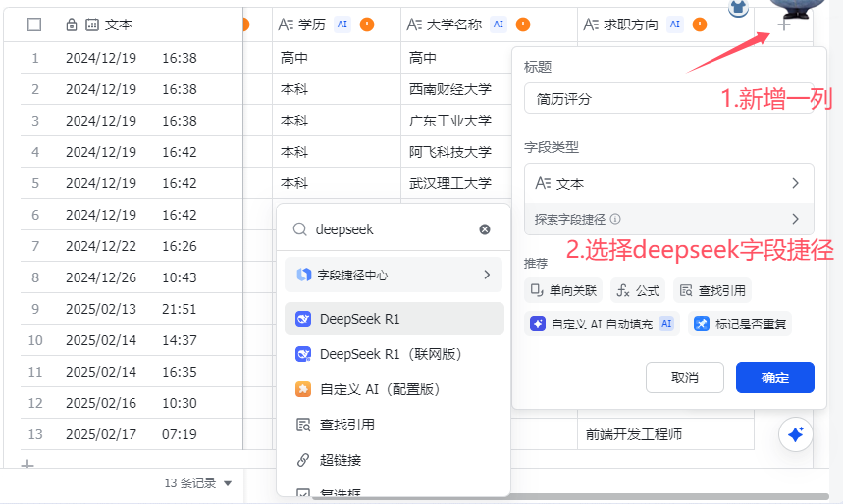Tick the select-all checkbox in header
This screenshot has width=843, height=504.
[34, 25]
